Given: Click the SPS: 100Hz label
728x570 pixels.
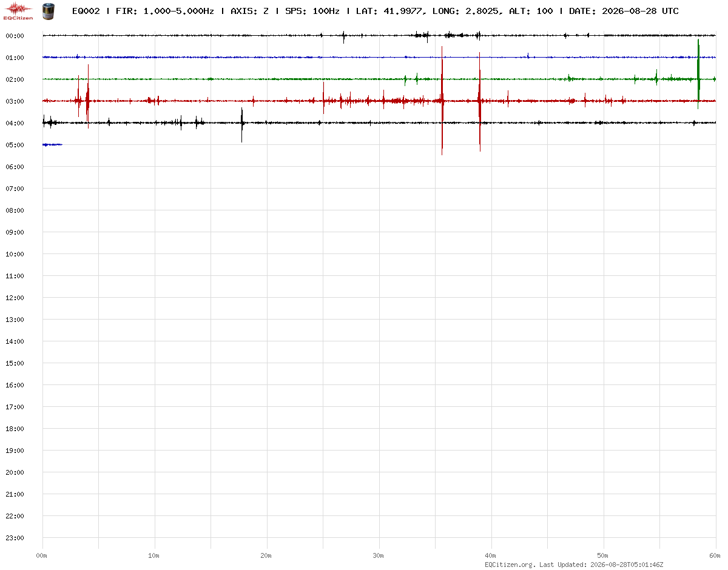Looking at the screenshot, I should point(312,11).
